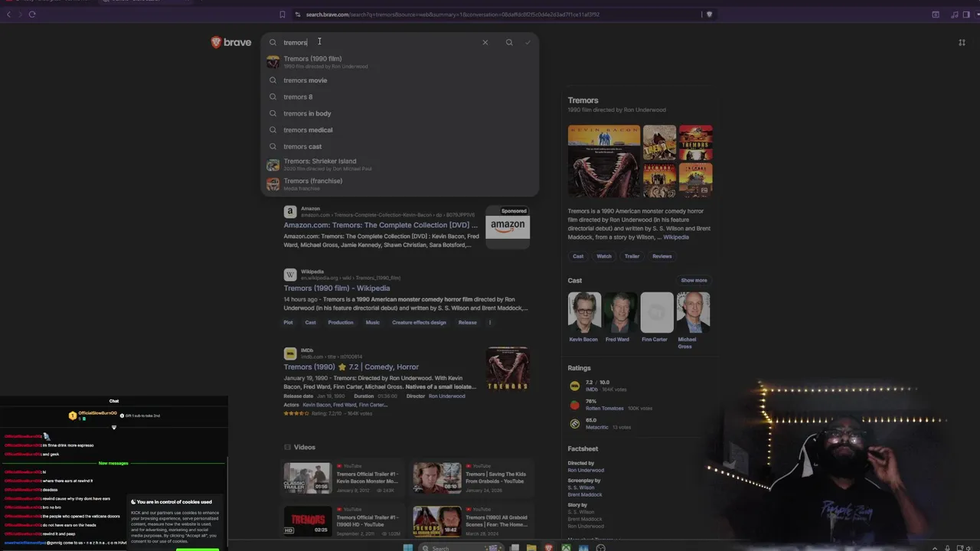Open 'Ron Underwood' under Directed by
This screenshot has height=551, width=980.
point(586,471)
